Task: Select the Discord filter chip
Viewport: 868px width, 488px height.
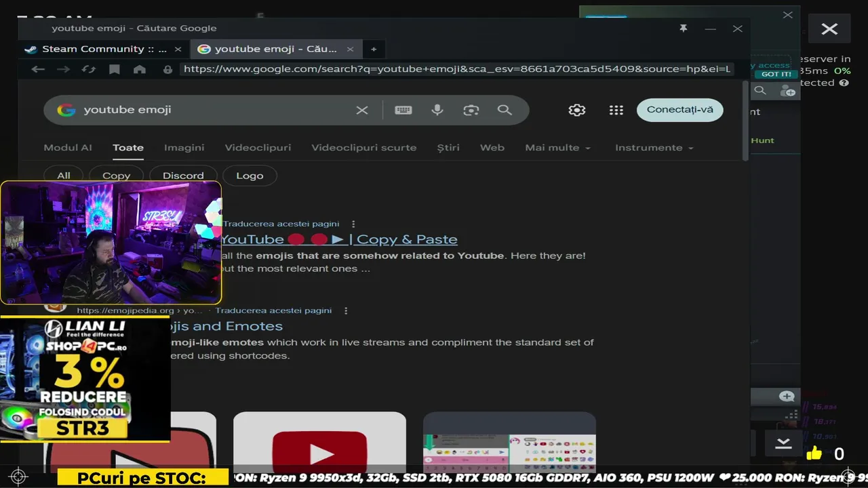Action: point(183,175)
